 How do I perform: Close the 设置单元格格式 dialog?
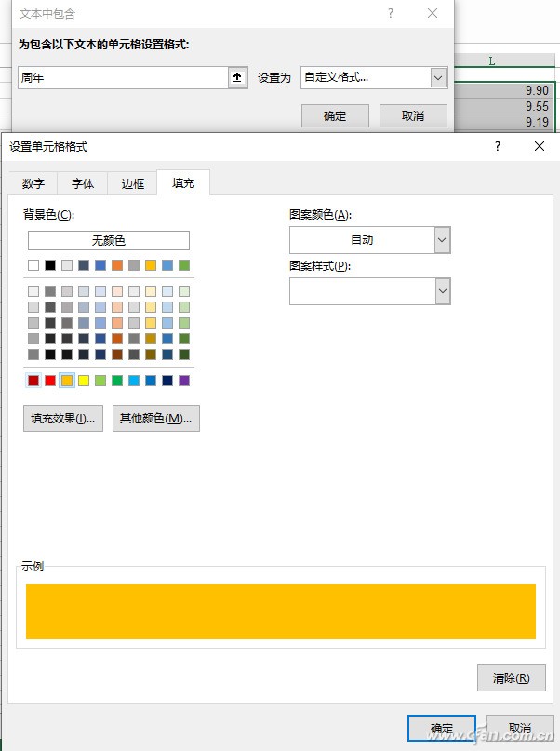pos(540,146)
